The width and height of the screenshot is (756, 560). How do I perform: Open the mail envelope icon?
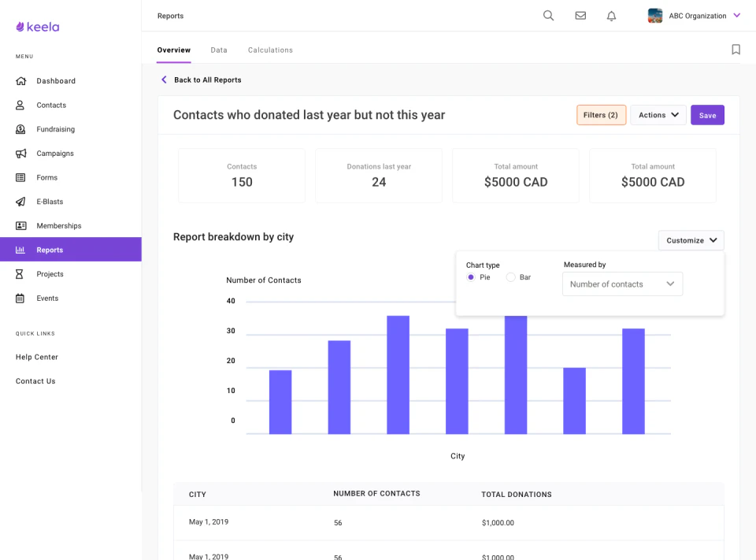[x=580, y=16]
